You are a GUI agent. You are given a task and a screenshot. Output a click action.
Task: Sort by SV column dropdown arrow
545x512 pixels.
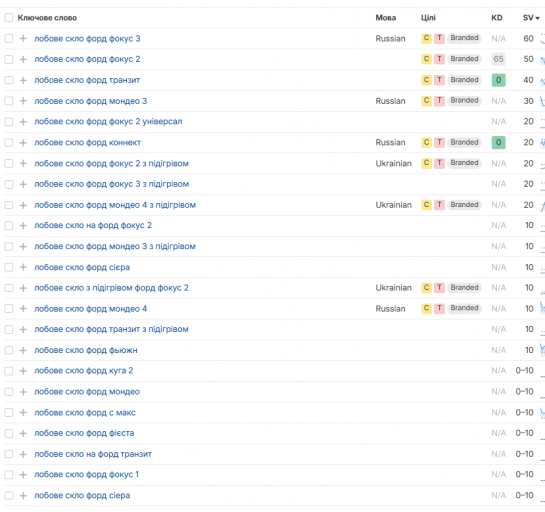point(538,18)
